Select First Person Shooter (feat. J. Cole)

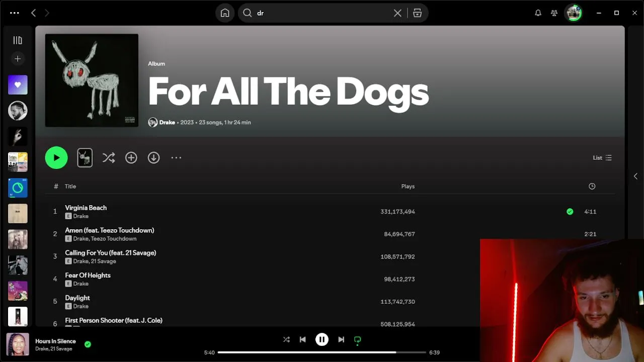(114, 320)
